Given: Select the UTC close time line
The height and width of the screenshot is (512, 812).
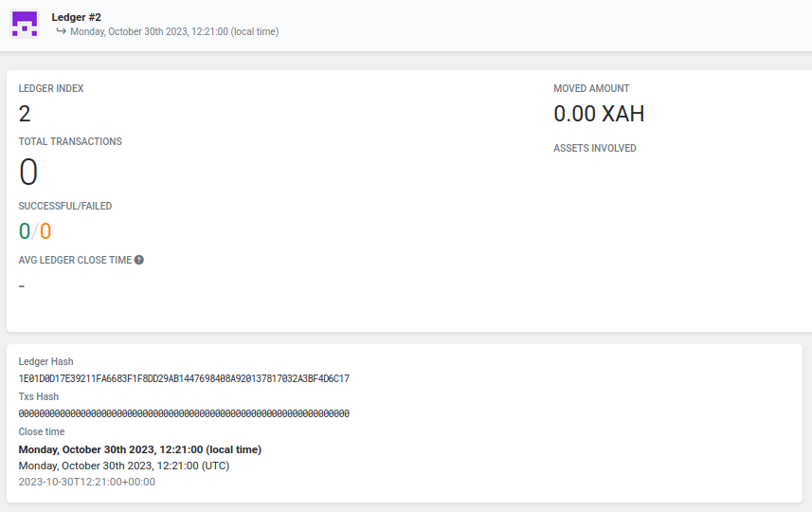Looking at the screenshot, I should [x=124, y=466].
